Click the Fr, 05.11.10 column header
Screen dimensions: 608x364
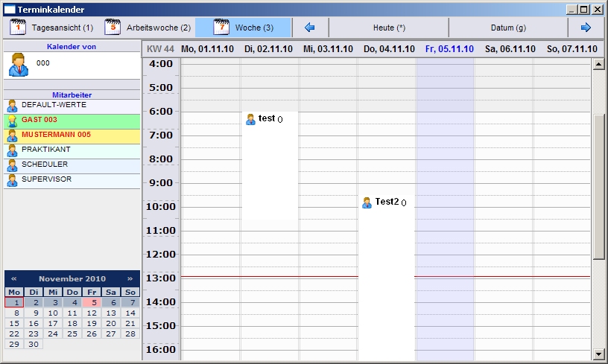[x=449, y=49]
